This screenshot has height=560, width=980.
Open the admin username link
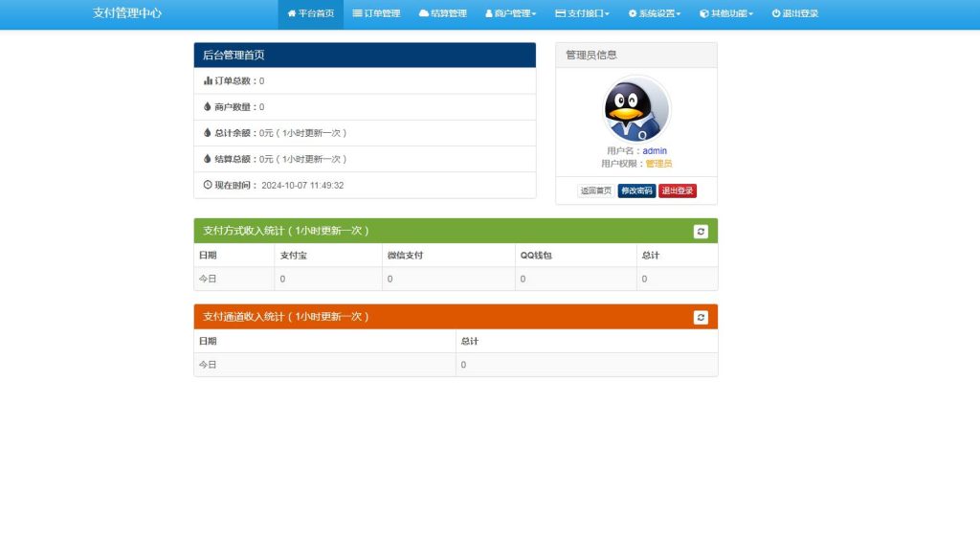point(656,150)
